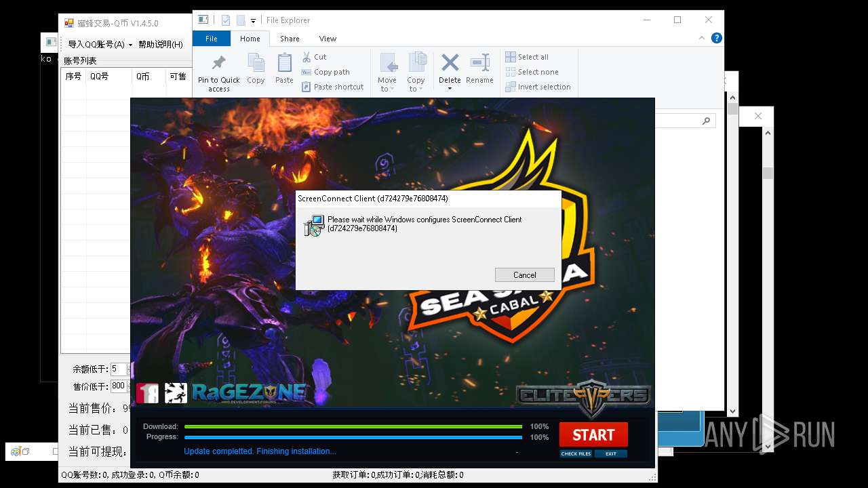Click the File Explorer scrollbar down arrow

732,411
